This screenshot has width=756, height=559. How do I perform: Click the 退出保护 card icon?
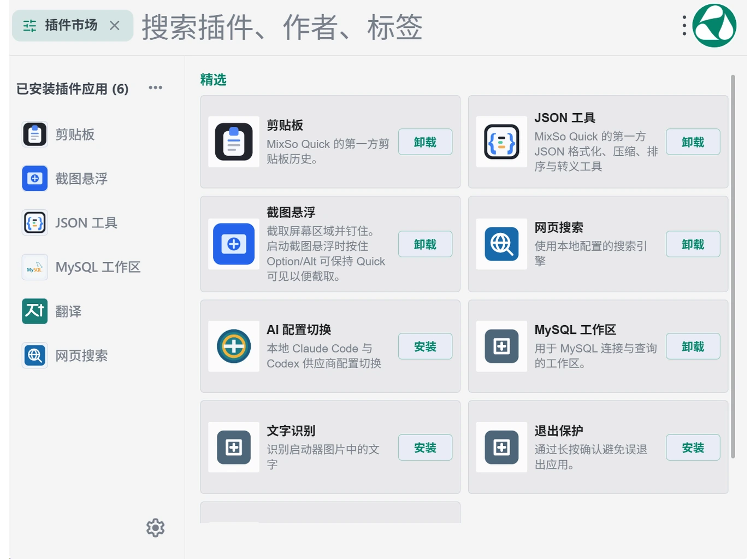(x=501, y=448)
